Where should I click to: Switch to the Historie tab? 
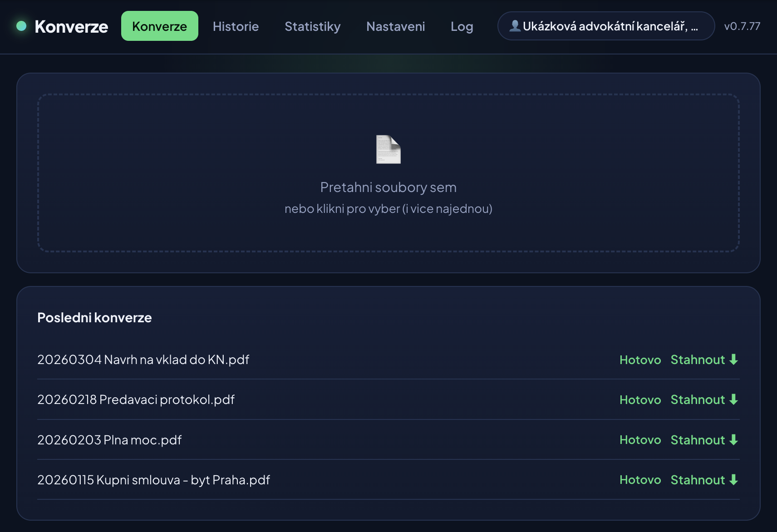[x=236, y=26]
